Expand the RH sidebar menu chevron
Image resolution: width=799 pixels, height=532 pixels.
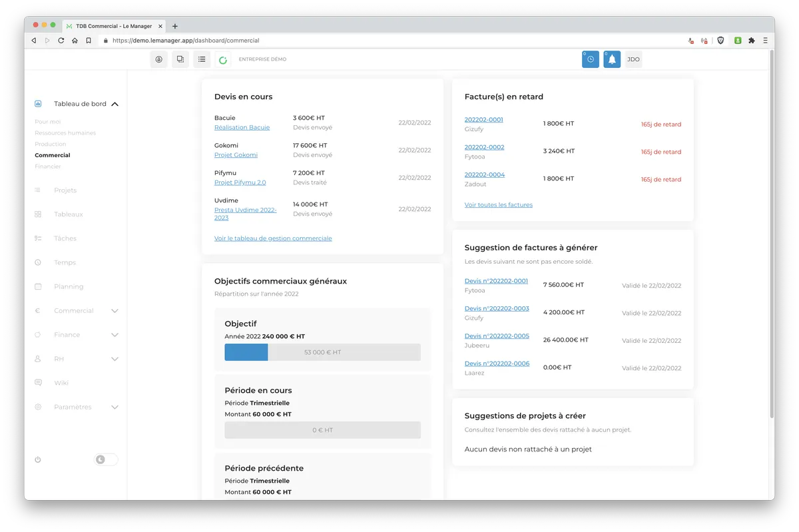(115, 359)
